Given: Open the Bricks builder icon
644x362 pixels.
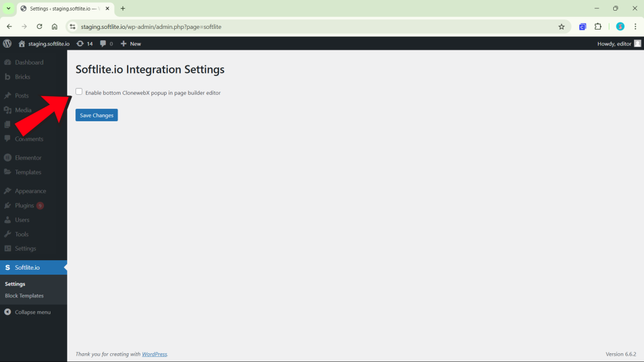Looking at the screenshot, I should 7,77.
